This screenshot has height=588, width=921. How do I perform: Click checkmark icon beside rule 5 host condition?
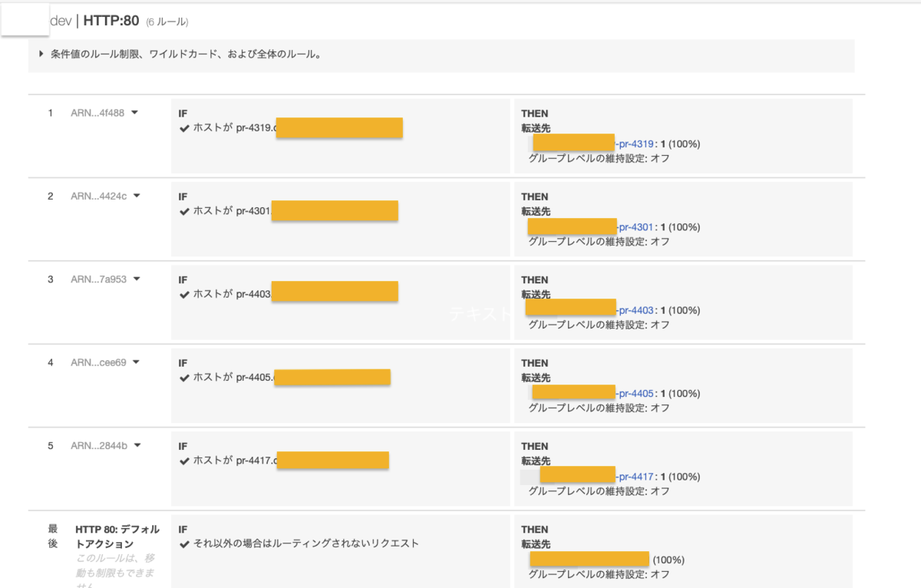coord(183,462)
